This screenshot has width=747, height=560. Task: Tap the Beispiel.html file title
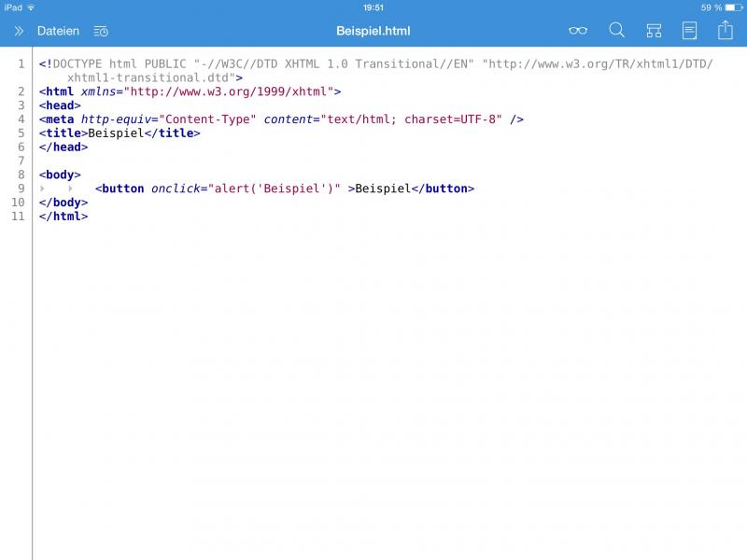click(373, 31)
